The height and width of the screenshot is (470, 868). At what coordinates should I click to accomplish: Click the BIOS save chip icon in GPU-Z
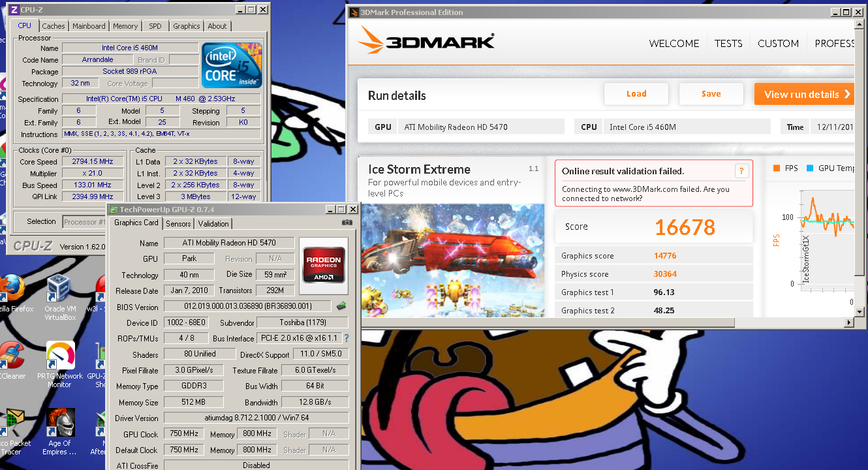(x=341, y=305)
